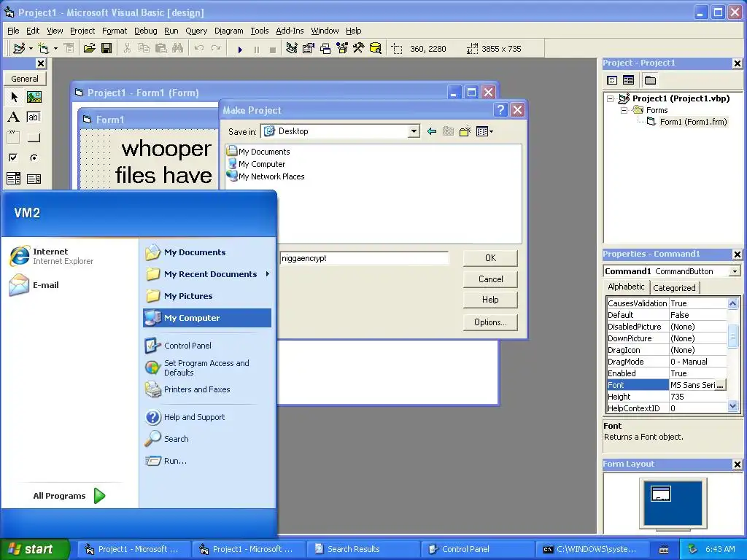Select the PictureBox control in the toolbox

pos(34,97)
